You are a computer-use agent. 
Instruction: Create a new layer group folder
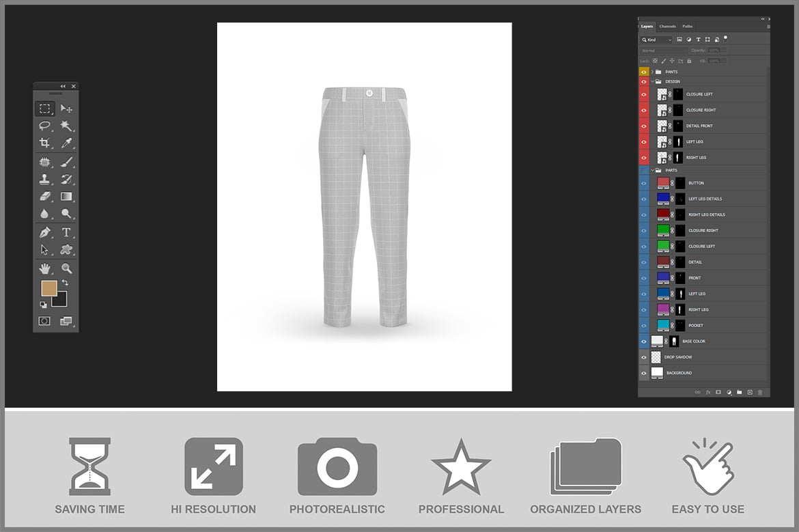740,393
